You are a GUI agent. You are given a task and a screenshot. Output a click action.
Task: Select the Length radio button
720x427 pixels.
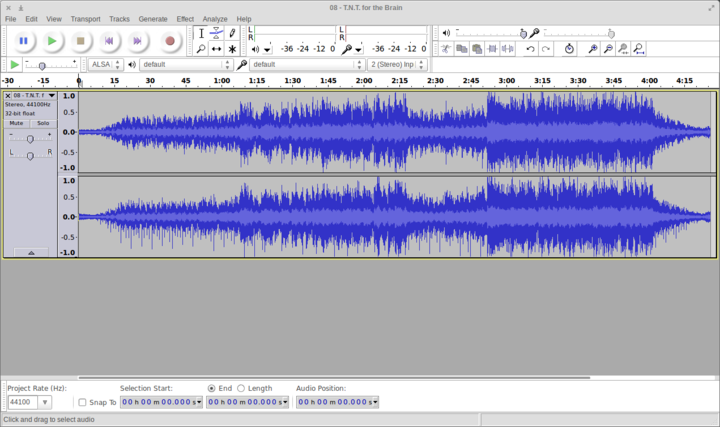click(x=241, y=388)
